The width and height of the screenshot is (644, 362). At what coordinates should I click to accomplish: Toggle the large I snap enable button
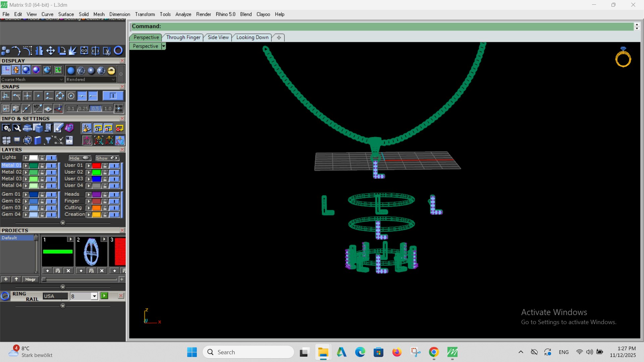tap(113, 96)
